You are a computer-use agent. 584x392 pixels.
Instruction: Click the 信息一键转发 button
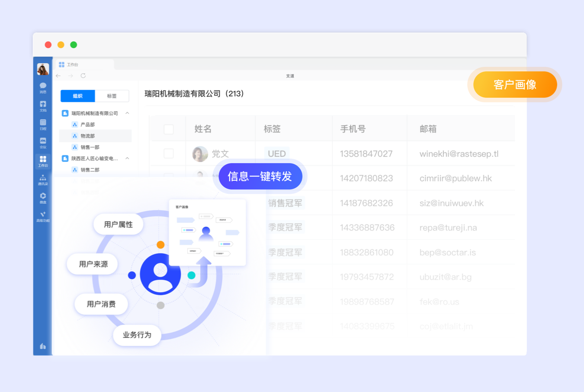click(x=260, y=177)
